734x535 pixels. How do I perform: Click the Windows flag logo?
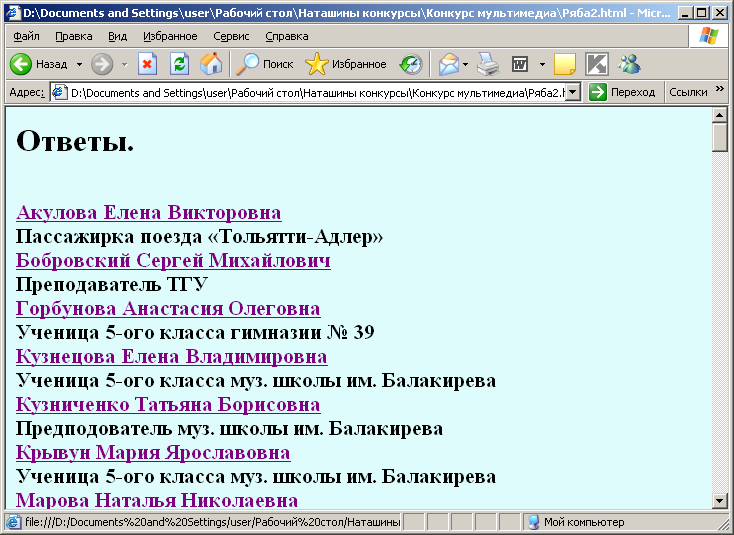[709, 36]
